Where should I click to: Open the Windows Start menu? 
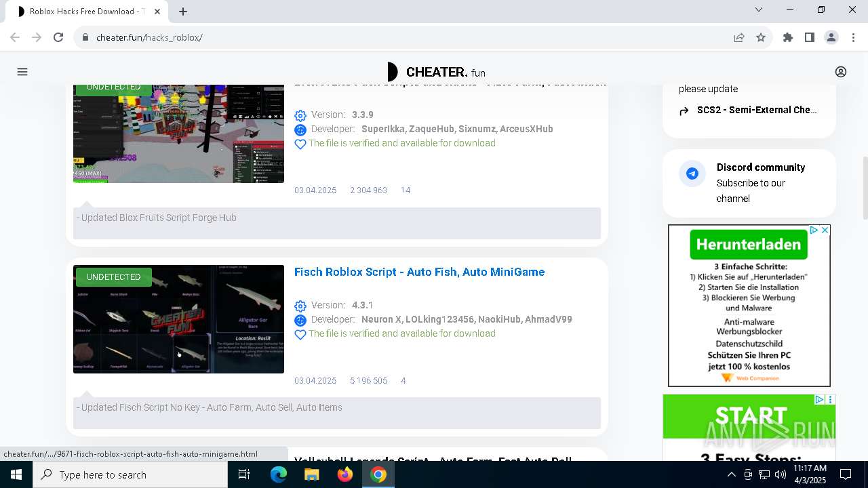(x=16, y=474)
